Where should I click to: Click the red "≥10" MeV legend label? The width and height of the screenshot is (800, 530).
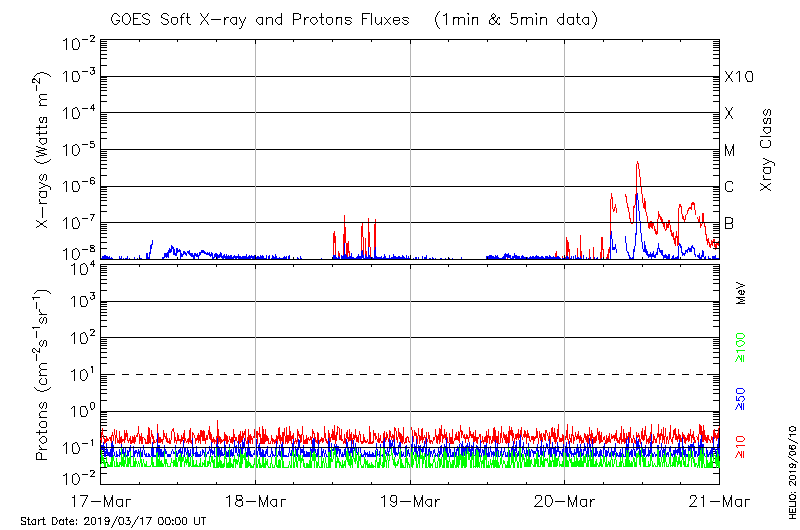[740, 447]
